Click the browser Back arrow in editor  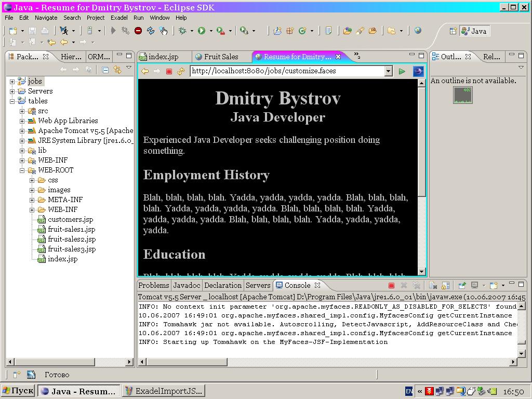[145, 71]
